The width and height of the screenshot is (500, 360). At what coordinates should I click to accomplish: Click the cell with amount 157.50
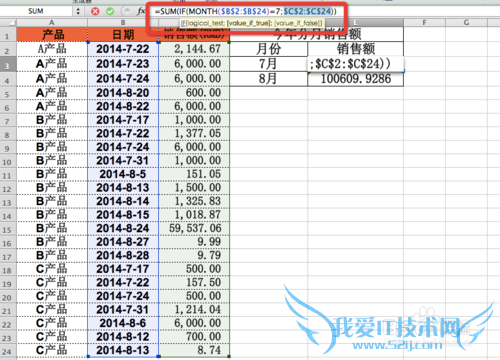tap(194, 283)
